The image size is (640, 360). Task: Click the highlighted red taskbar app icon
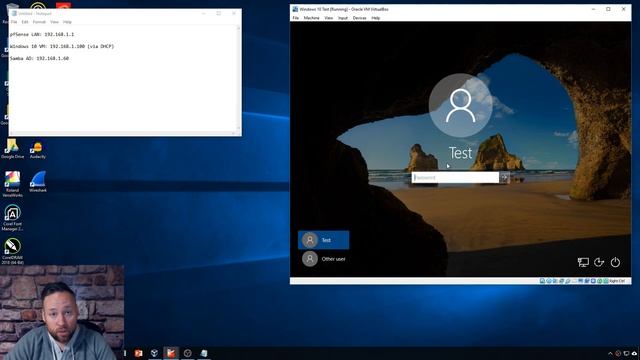coord(171,353)
